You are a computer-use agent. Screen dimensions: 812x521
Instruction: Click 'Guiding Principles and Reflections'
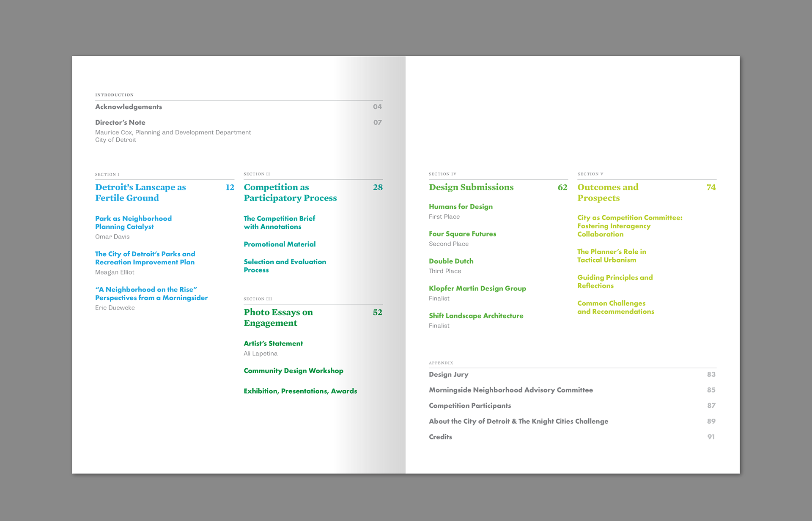click(615, 282)
